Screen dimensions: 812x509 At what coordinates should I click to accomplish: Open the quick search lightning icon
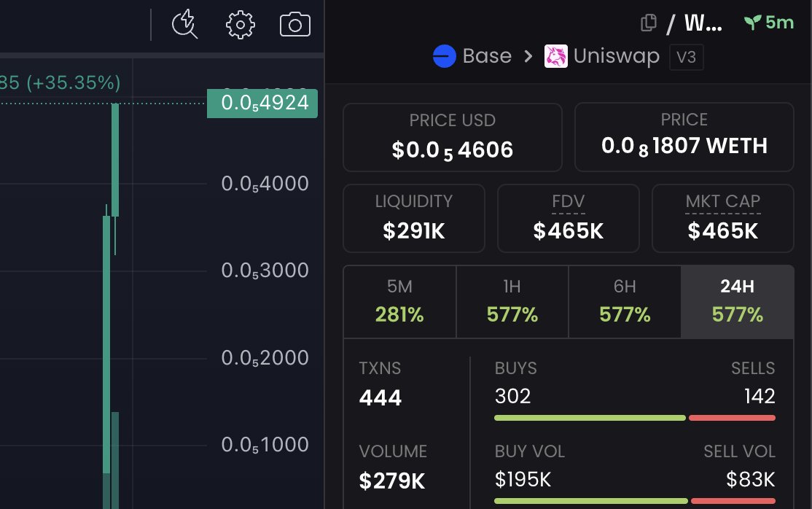click(184, 24)
